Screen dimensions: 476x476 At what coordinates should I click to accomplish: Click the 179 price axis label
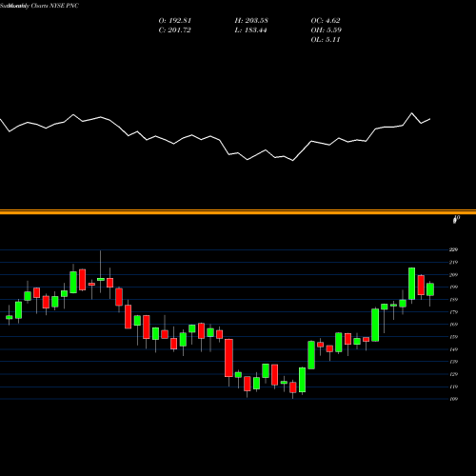click(453, 312)
